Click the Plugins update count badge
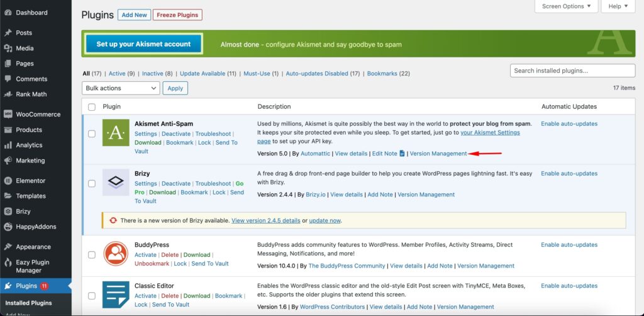The height and width of the screenshot is (316, 644). pos(45,286)
